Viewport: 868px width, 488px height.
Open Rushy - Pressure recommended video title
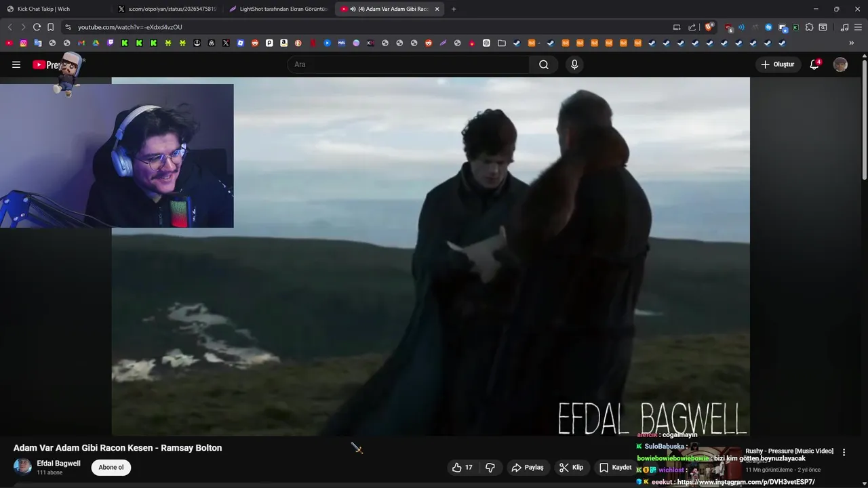[789, 451]
